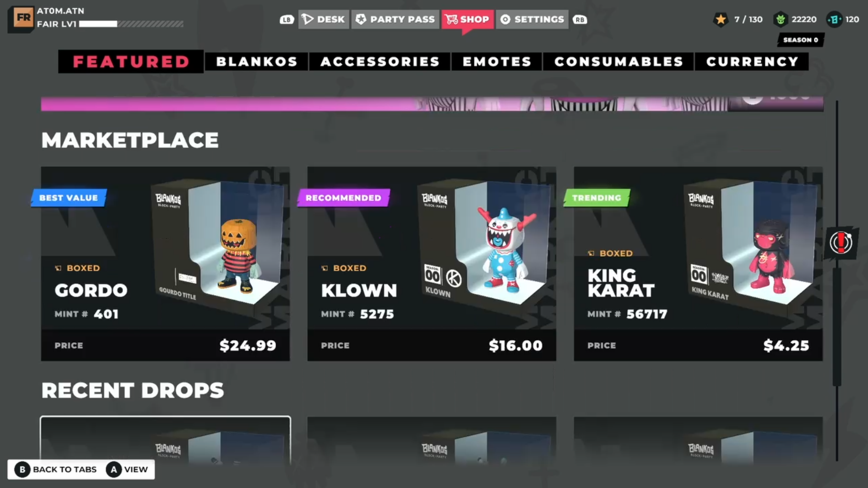The height and width of the screenshot is (488, 868).
Task: Switch to the Blankos tab
Action: [x=257, y=62]
